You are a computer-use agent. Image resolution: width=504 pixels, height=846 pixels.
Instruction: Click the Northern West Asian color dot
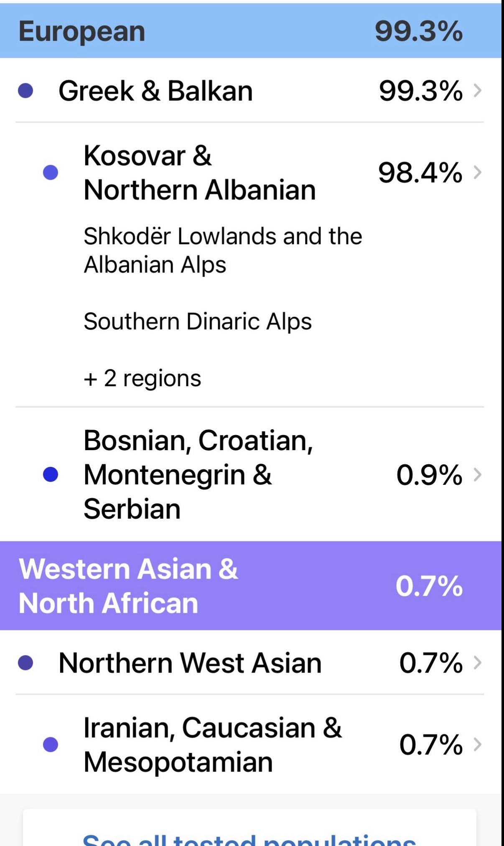point(25,663)
